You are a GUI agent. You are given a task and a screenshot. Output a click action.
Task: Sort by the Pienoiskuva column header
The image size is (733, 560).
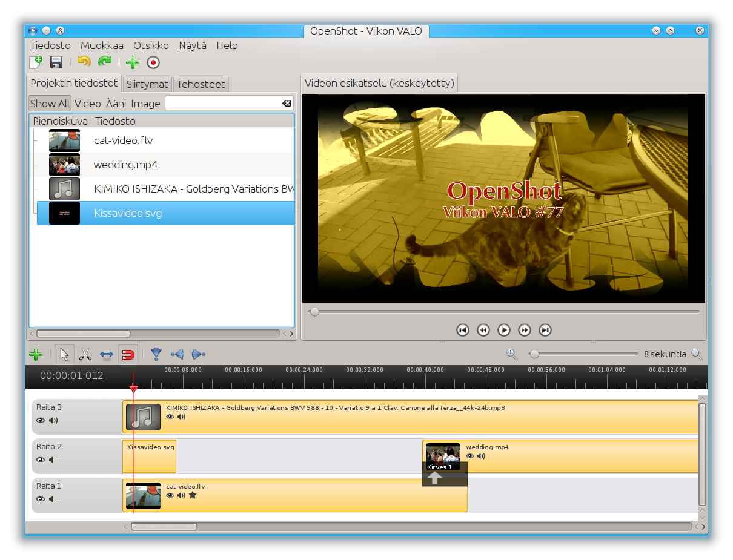(60, 121)
